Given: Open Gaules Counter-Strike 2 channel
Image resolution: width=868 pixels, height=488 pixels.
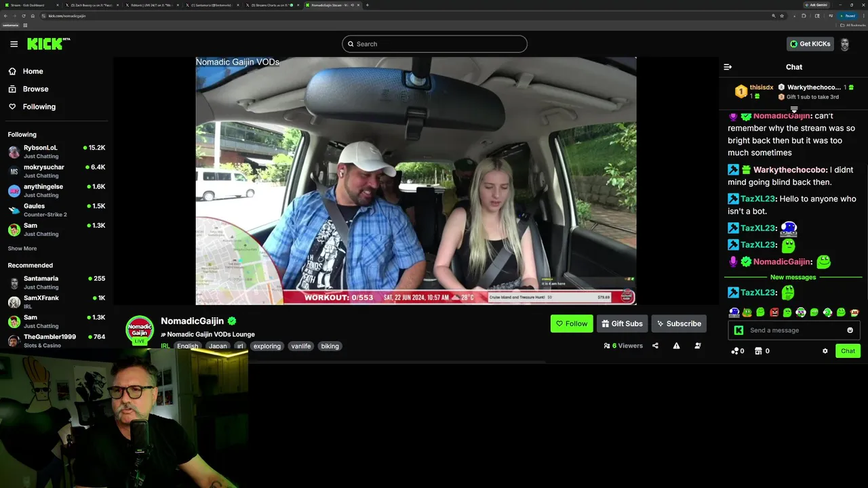Looking at the screenshot, I should pyautogui.click(x=56, y=210).
